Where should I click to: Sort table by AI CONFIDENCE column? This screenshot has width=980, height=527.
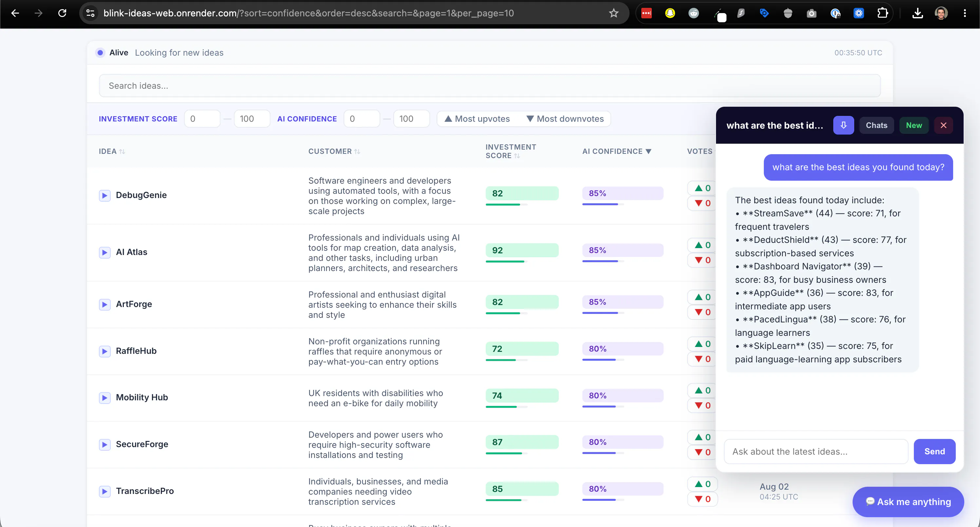[x=617, y=151]
